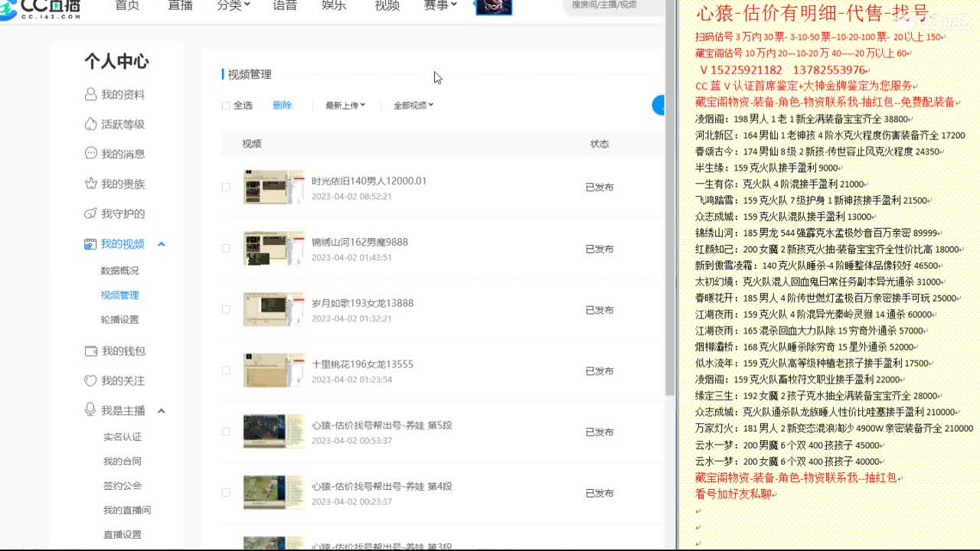This screenshot has width=980, height=551.
Task: Click 我的钱包 label in sidebar
Action: click(x=123, y=351)
